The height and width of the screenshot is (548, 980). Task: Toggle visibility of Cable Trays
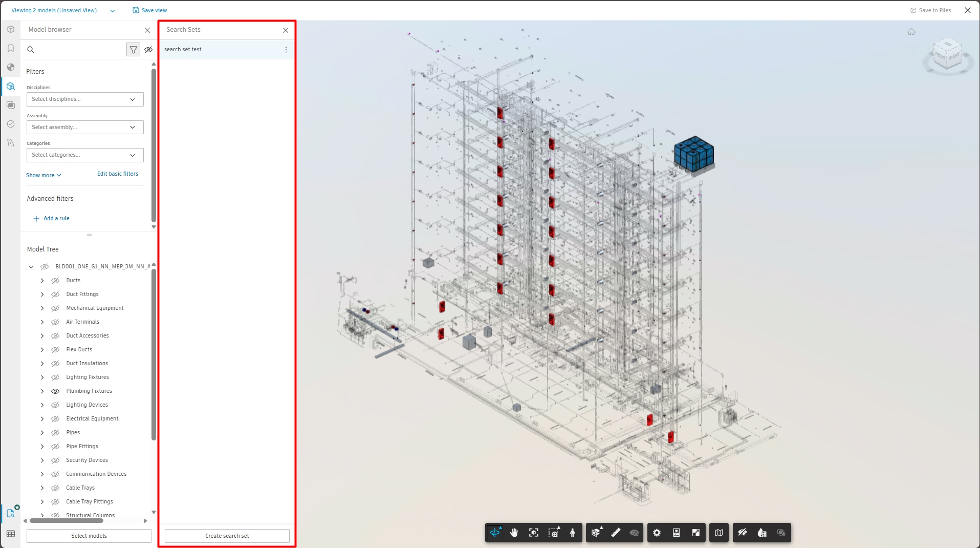point(55,488)
